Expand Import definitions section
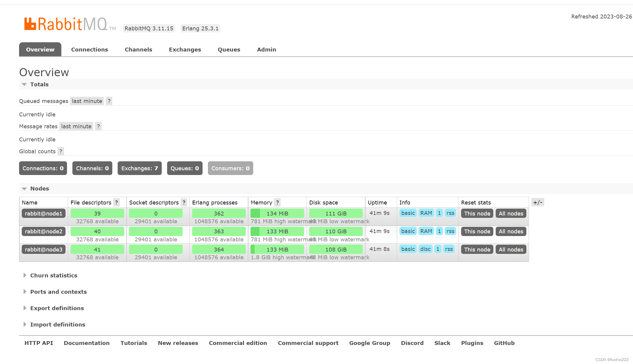Image resolution: width=633 pixels, height=364 pixels. click(x=57, y=325)
